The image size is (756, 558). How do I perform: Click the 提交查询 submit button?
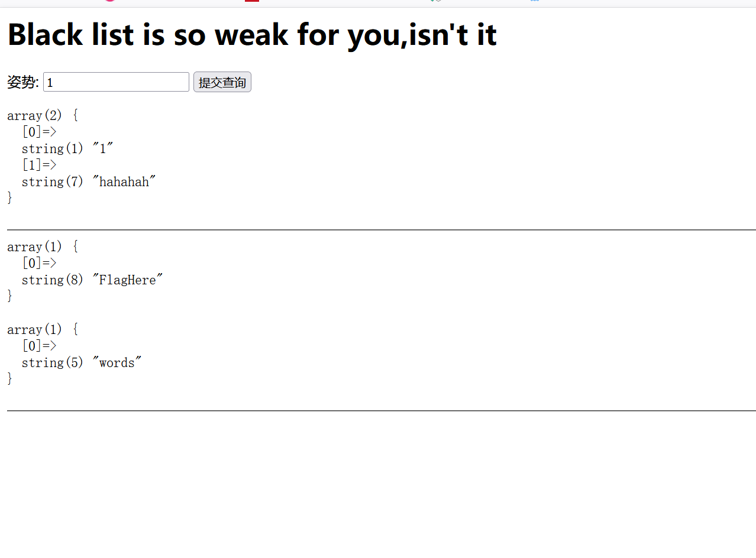click(x=222, y=82)
